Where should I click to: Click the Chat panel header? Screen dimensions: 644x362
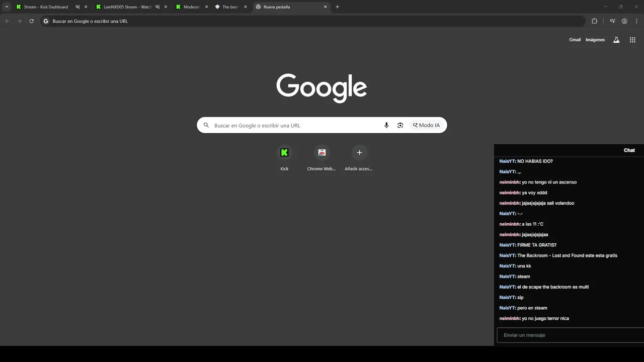click(x=569, y=150)
